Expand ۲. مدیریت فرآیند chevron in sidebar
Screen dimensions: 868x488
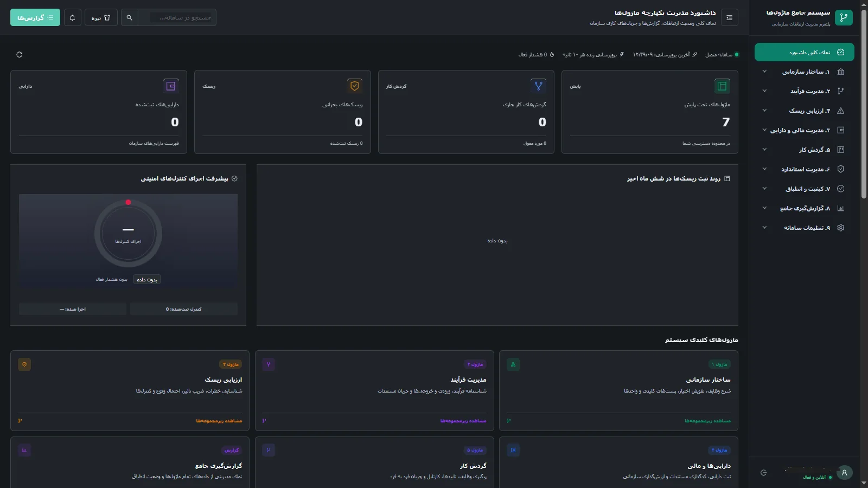(764, 91)
